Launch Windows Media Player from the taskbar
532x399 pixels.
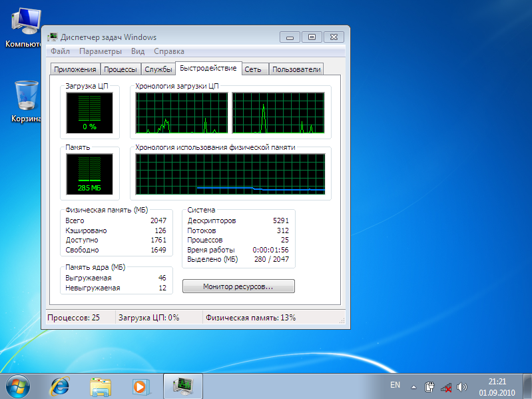tap(140, 386)
